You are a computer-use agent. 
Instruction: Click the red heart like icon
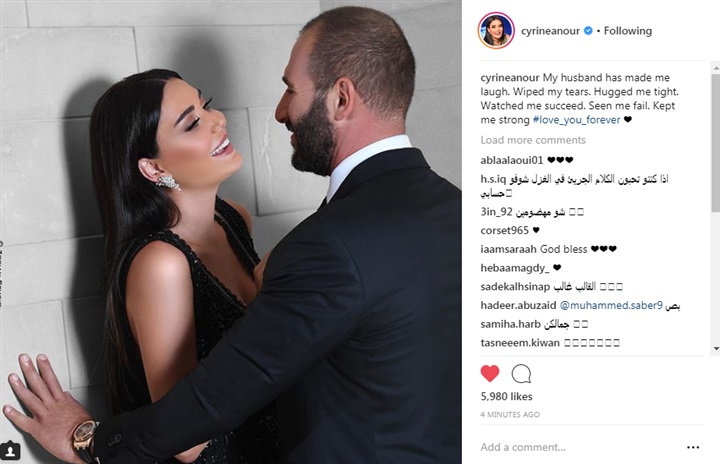click(x=489, y=373)
